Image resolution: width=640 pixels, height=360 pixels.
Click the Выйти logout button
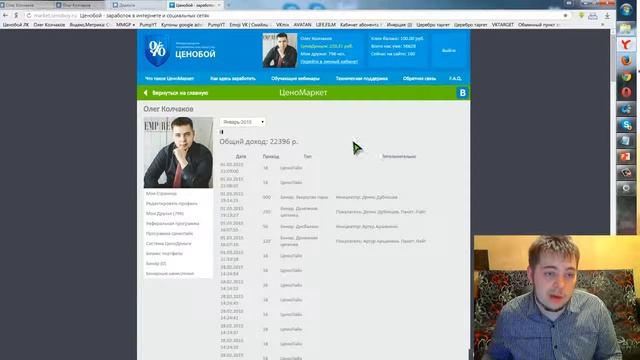(449, 51)
